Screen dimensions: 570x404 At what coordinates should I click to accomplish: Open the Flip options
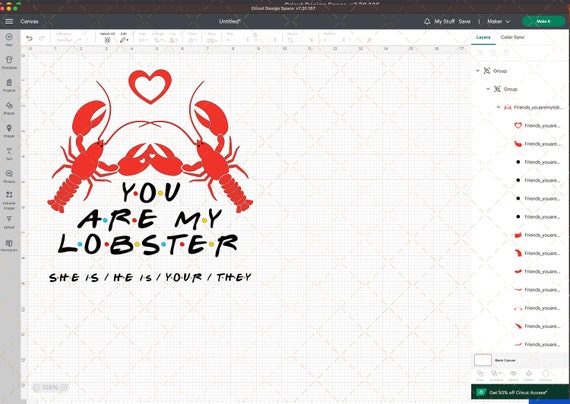point(173,37)
